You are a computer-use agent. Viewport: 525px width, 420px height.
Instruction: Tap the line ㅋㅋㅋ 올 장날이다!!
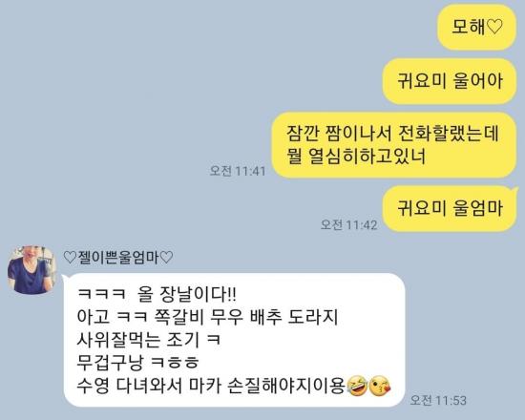click(157, 295)
